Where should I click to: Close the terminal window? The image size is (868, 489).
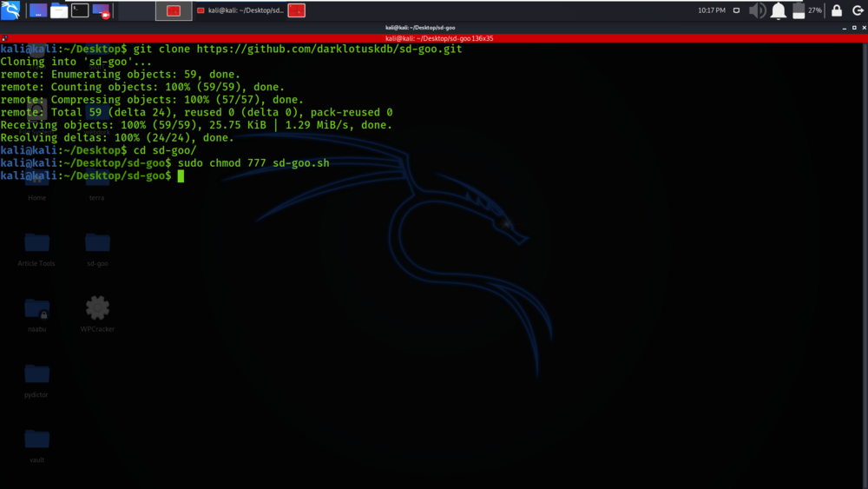pyautogui.click(x=865, y=28)
